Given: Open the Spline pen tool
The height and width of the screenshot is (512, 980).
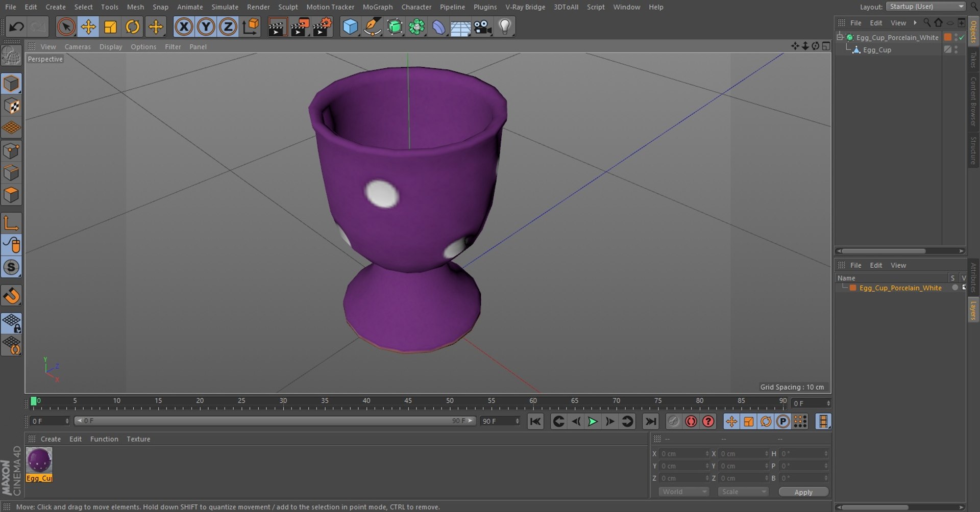Looking at the screenshot, I should pos(373,27).
